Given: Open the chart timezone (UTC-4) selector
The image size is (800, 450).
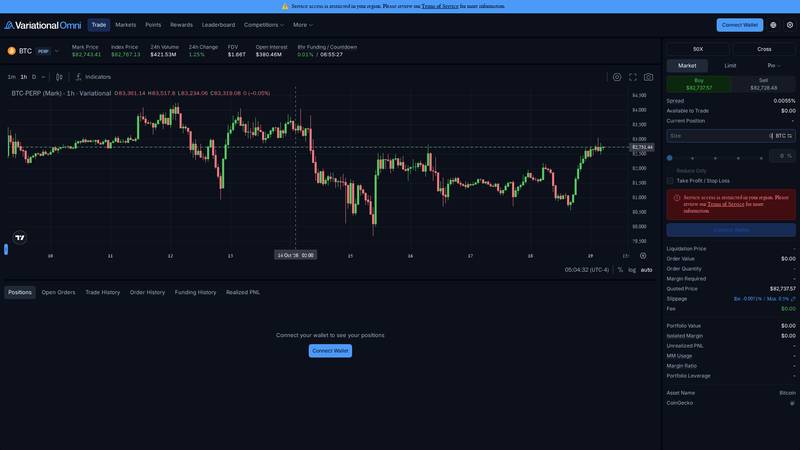Looking at the screenshot, I should point(587,270).
